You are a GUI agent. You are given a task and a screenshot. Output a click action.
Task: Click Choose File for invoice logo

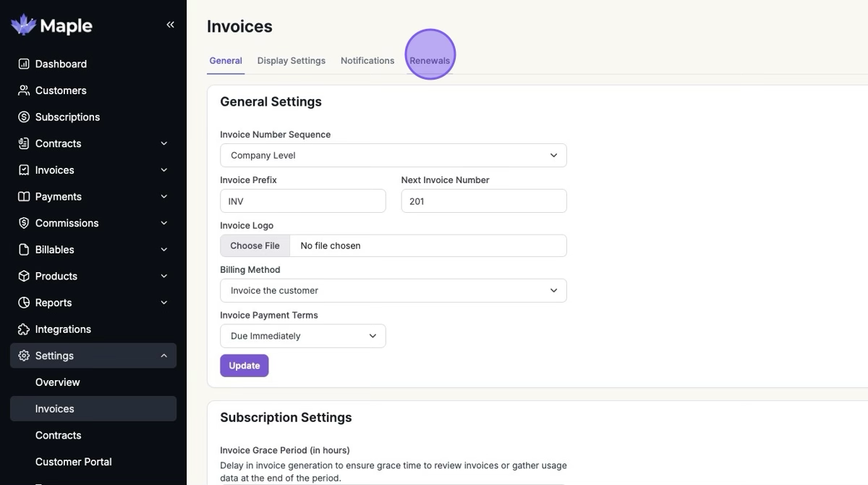pyautogui.click(x=255, y=245)
